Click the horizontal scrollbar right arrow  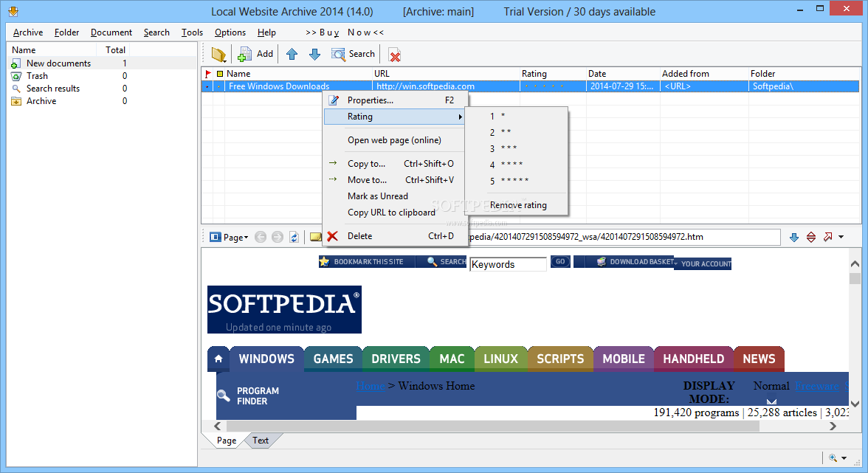(x=833, y=426)
